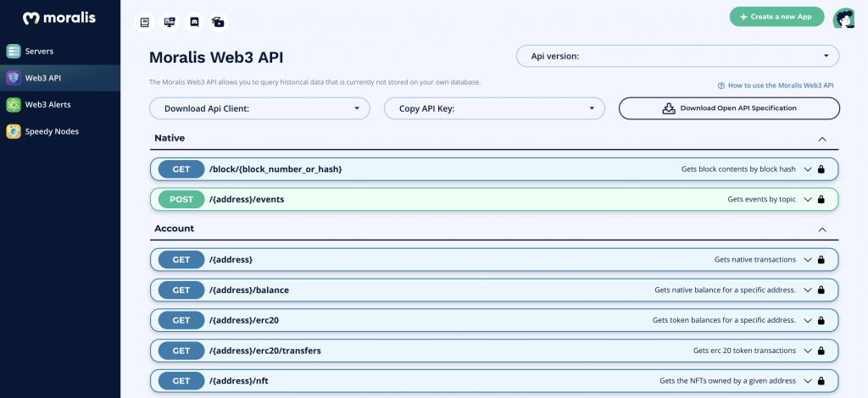Image resolution: width=868 pixels, height=398 pixels.
Task: Click the Servers sidebar icon
Action: pyautogui.click(x=14, y=52)
